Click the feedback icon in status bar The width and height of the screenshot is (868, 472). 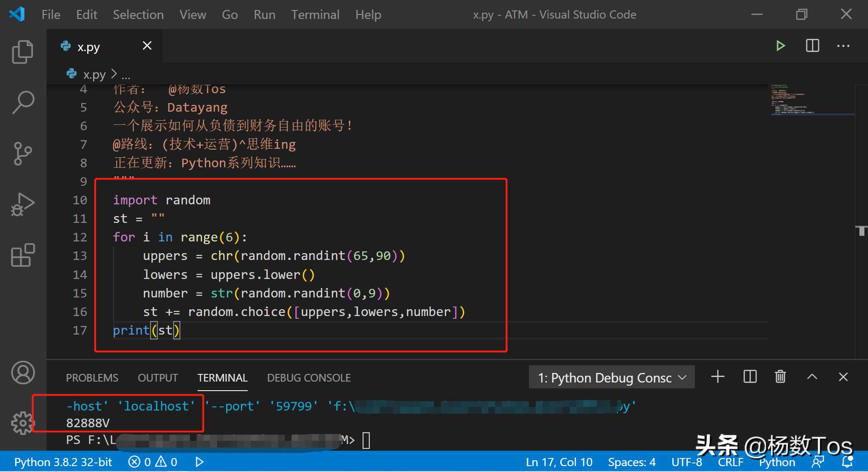click(x=817, y=462)
